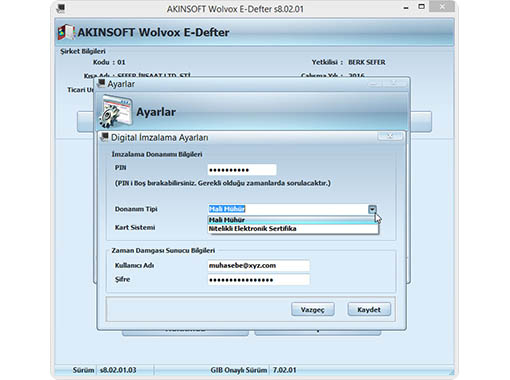
Task: Close the Digital İmzalama Ayarları dialog
Action: pyautogui.click(x=390, y=136)
